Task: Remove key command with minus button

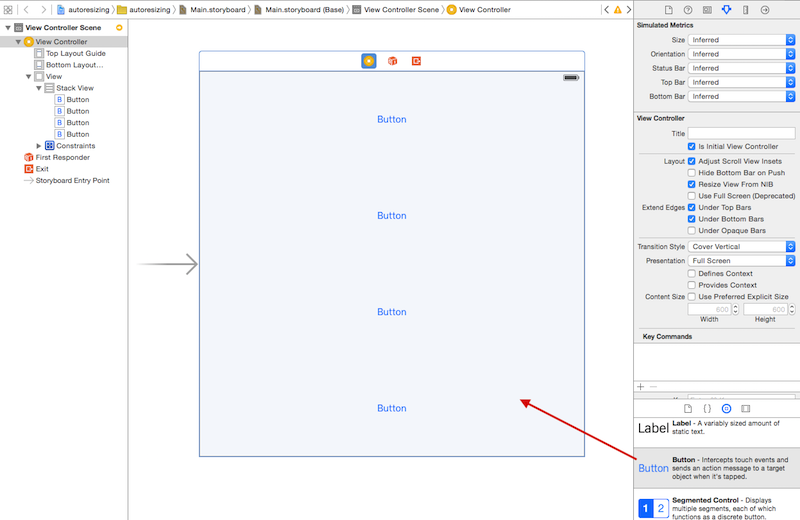Action: [653, 386]
